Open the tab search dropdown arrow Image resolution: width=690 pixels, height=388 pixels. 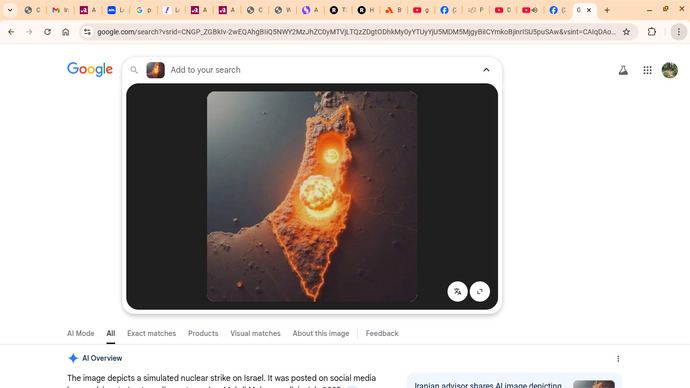coord(10,10)
